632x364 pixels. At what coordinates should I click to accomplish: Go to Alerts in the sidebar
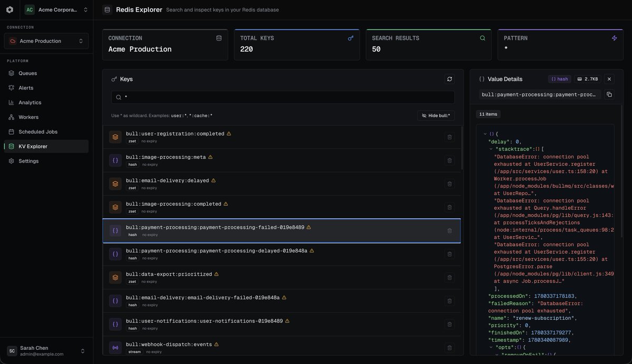(46, 88)
